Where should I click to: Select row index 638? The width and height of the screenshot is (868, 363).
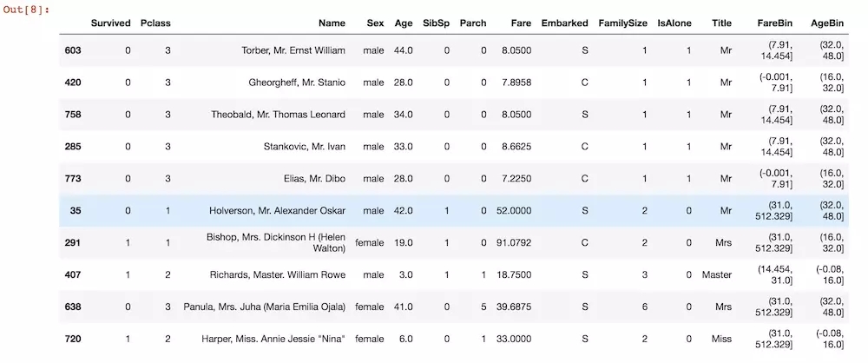(73, 307)
